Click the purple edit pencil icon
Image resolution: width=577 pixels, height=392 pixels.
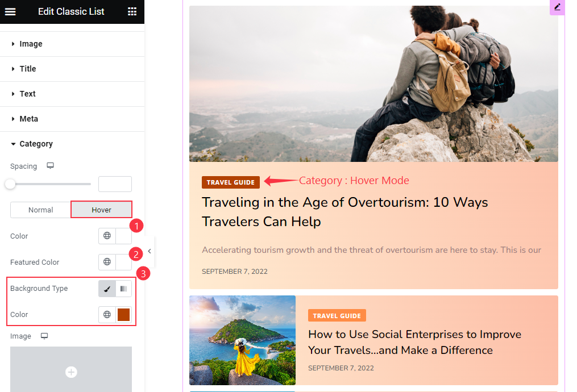[557, 7]
